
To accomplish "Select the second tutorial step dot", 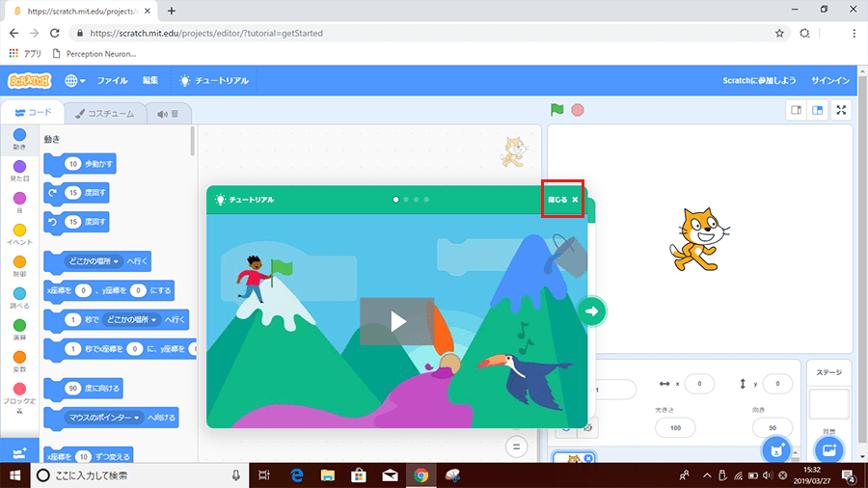I will click(x=406, y=200).
